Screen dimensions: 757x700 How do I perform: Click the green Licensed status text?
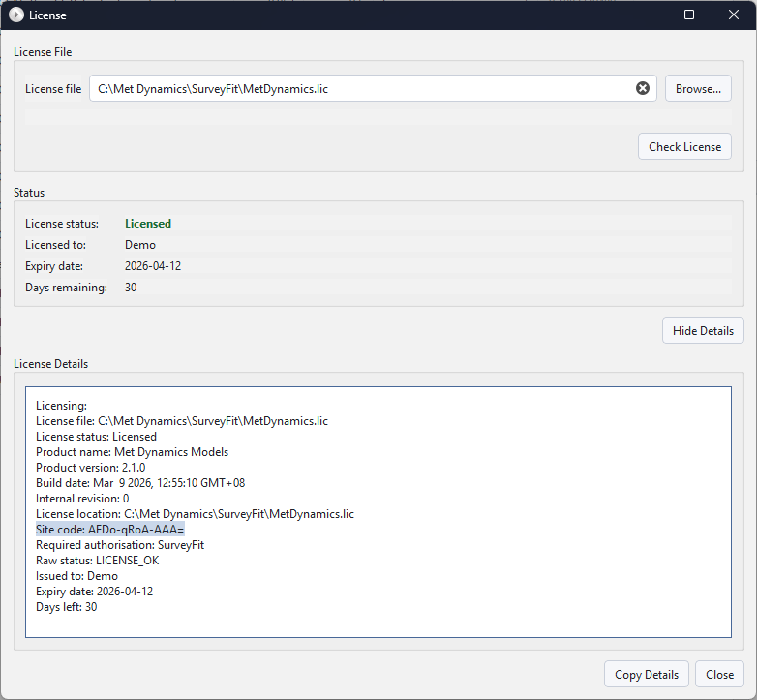tap(148, 224)
